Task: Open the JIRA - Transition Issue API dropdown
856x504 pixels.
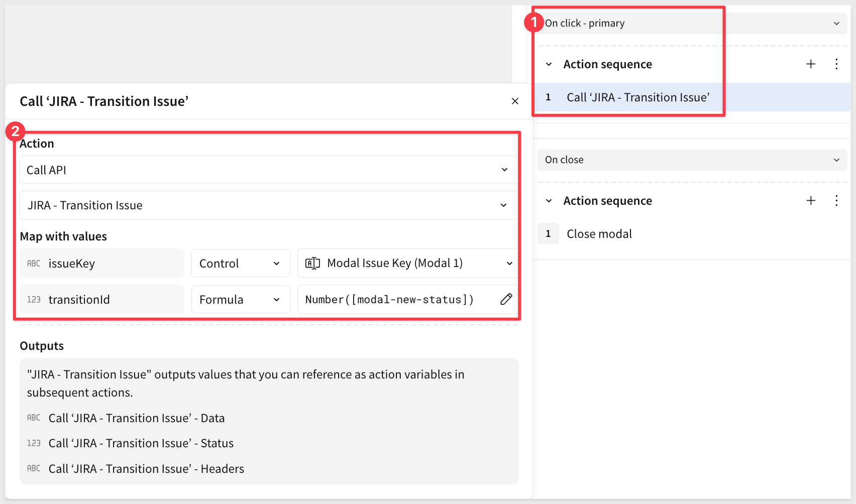Action: [x=268, y=205]
